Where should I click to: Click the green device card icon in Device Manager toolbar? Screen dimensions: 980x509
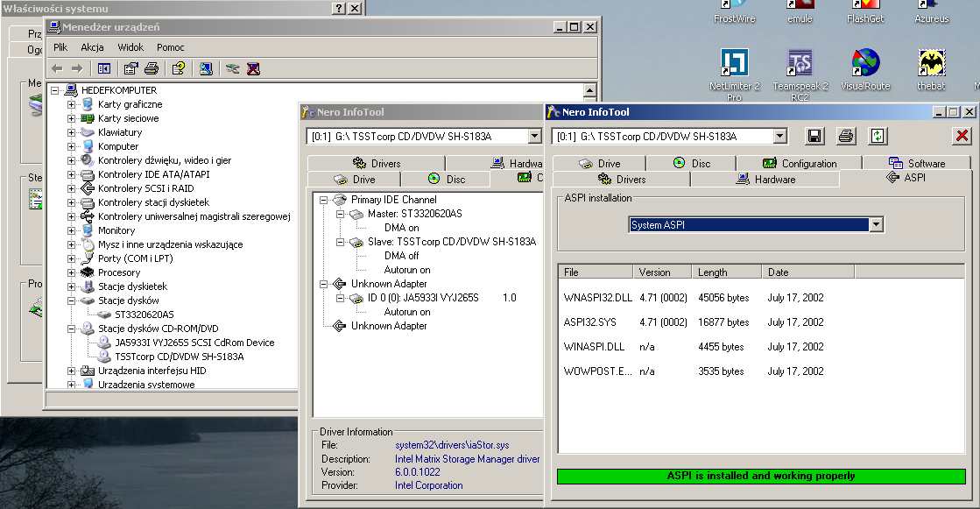232,69
